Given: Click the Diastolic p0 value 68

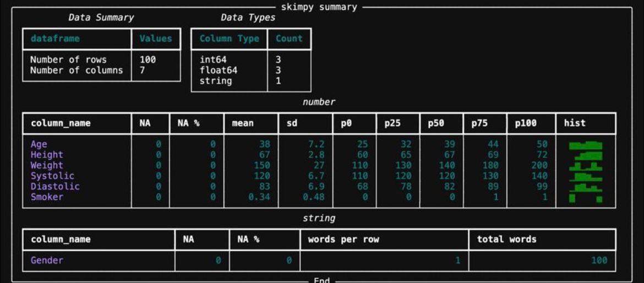Looking at the screenshot, I should [x=363, y=187].
